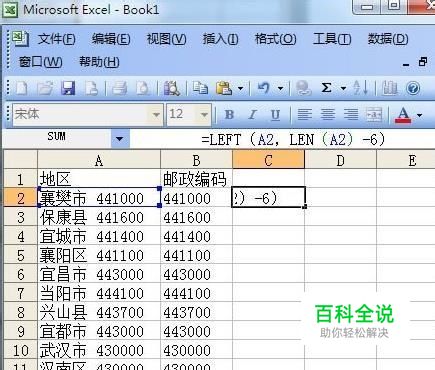Click the Permission icon beside Save
The height and width of the screenshot is (370, 435).
click(91, 88)
